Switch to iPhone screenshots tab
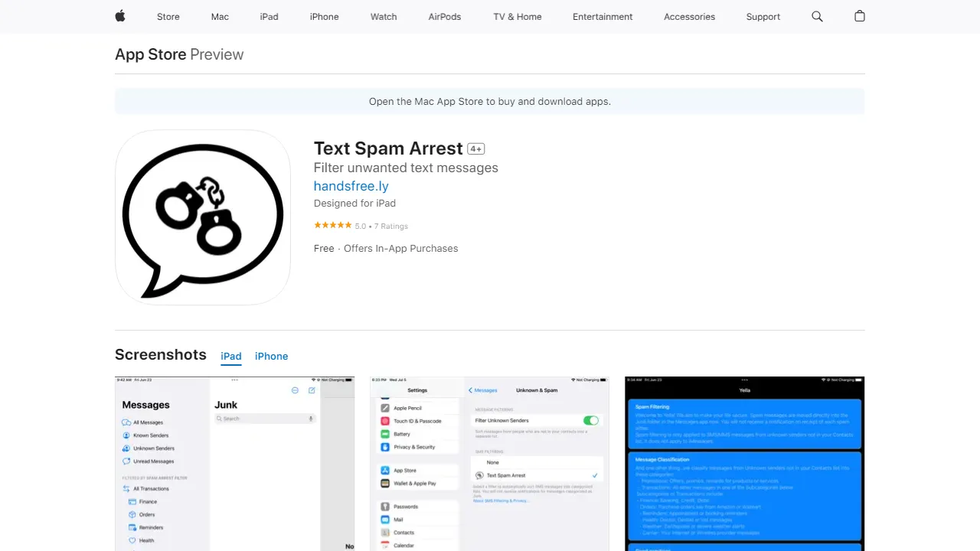 272,356
